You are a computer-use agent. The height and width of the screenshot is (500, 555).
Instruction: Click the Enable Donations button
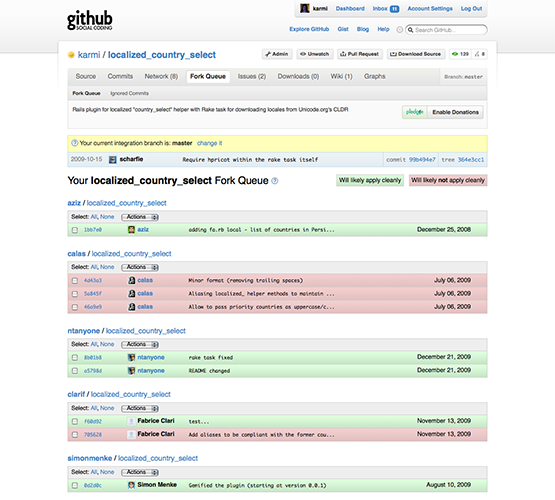[x=455, y=112]
